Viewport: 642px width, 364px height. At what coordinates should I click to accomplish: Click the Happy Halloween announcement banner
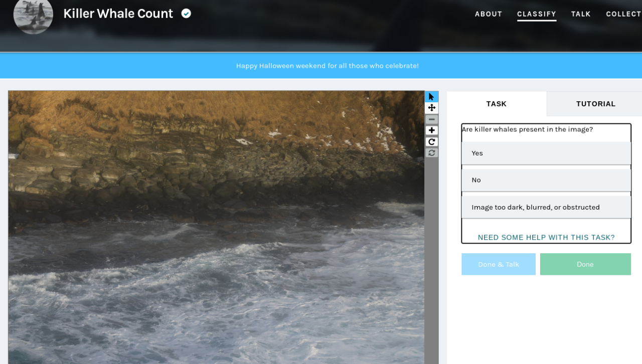[321, 66]
